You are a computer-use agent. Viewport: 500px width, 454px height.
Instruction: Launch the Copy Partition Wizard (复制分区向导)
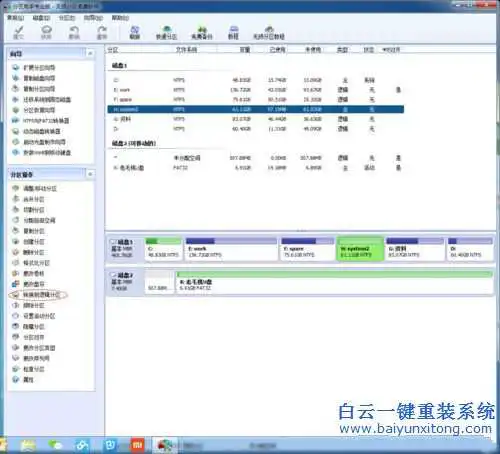click(x=34, y=89)
